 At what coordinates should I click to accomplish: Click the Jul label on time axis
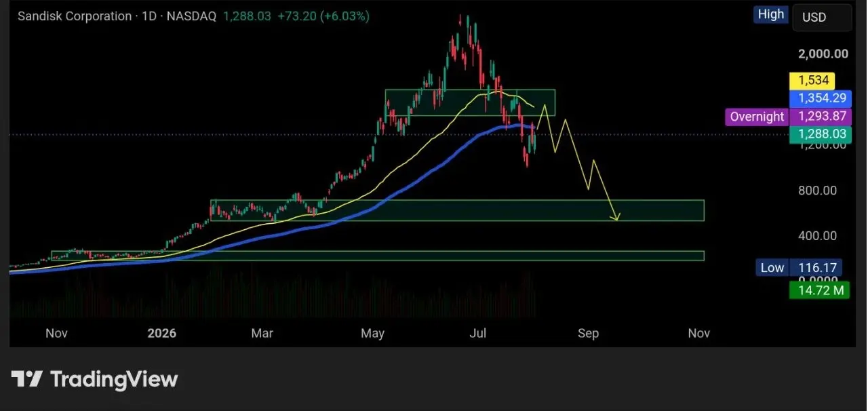pos(479,333)
